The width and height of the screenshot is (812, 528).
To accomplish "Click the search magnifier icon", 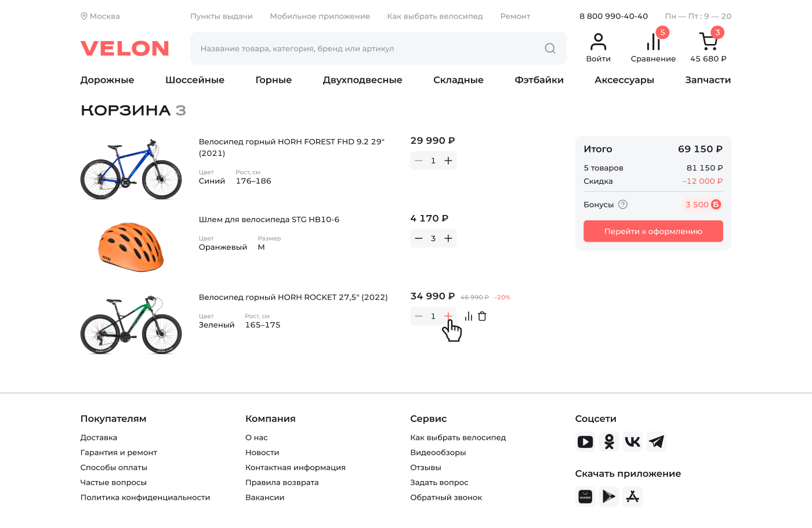I will (550, 49).
